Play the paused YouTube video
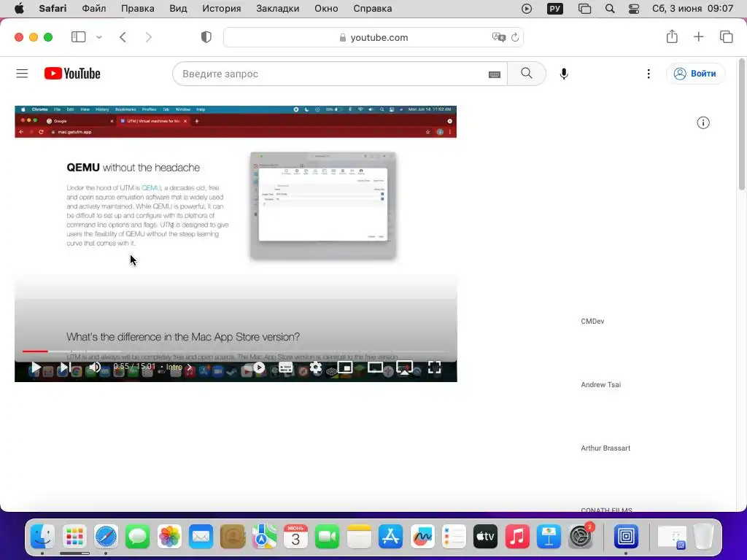This screenshot has width=747, height=560. tap(35, 367)
